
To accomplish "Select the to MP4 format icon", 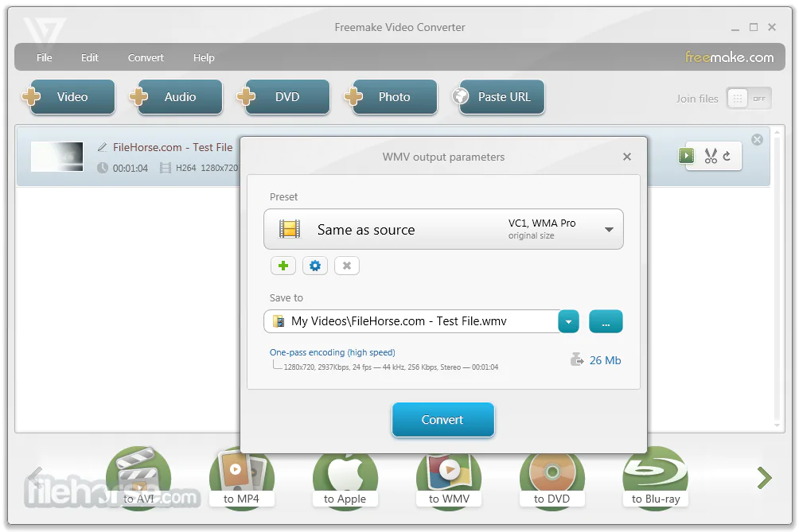I will point(242,477).
